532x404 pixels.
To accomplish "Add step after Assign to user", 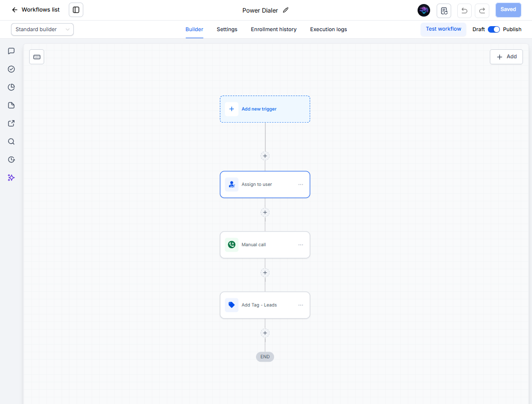I will (265, 213).
